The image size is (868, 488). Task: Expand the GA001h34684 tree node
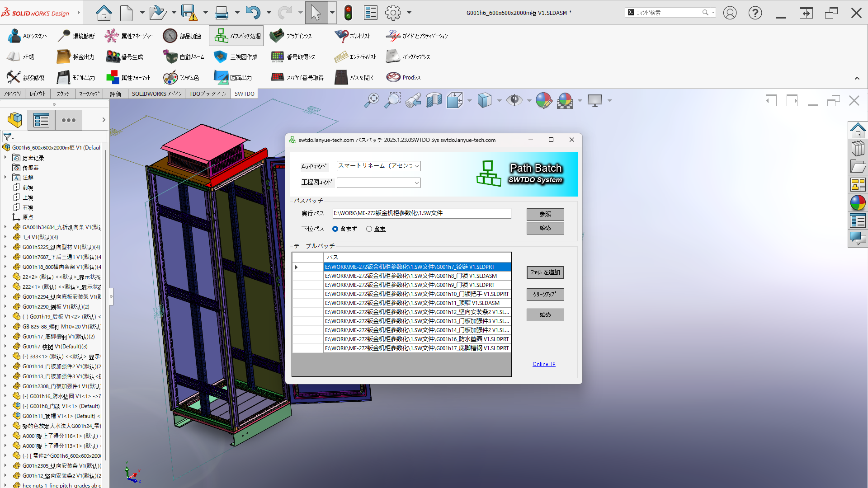click(x=5, y=227)
